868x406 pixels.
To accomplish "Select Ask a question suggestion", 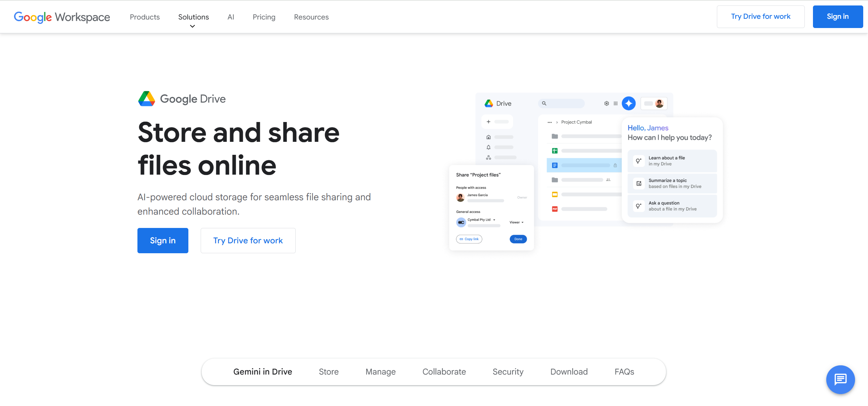I will coord(672,206).
